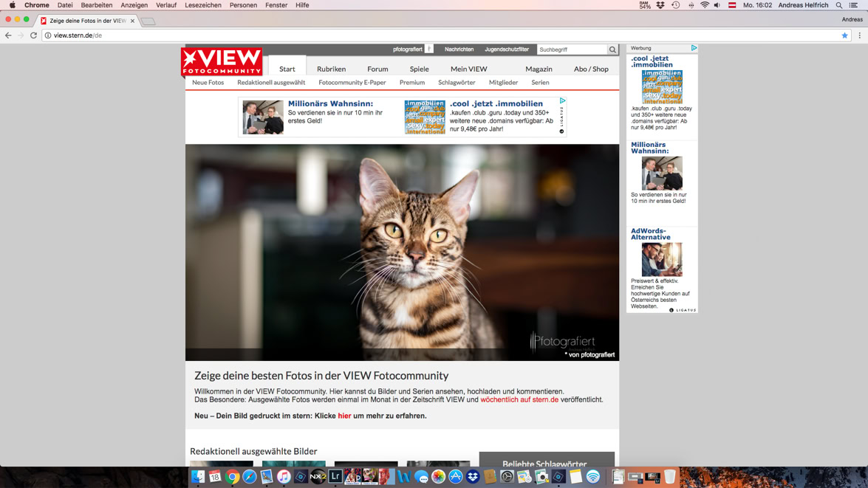
Task: Open App Store from the dock
Action: coord(455,476)
